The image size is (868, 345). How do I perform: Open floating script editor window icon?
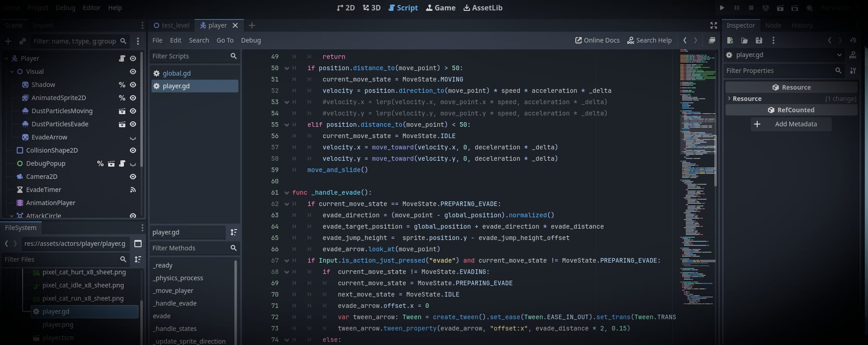pos(711,40)
